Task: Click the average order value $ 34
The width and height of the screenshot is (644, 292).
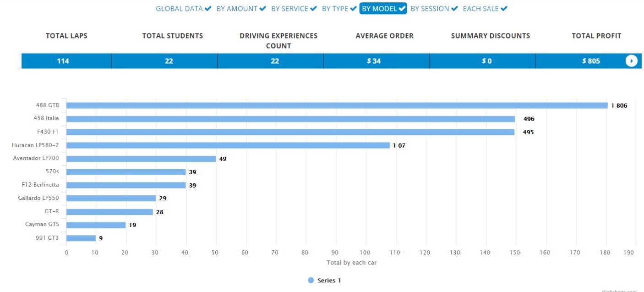Action: pyautogui.click(x=374, y=61)
